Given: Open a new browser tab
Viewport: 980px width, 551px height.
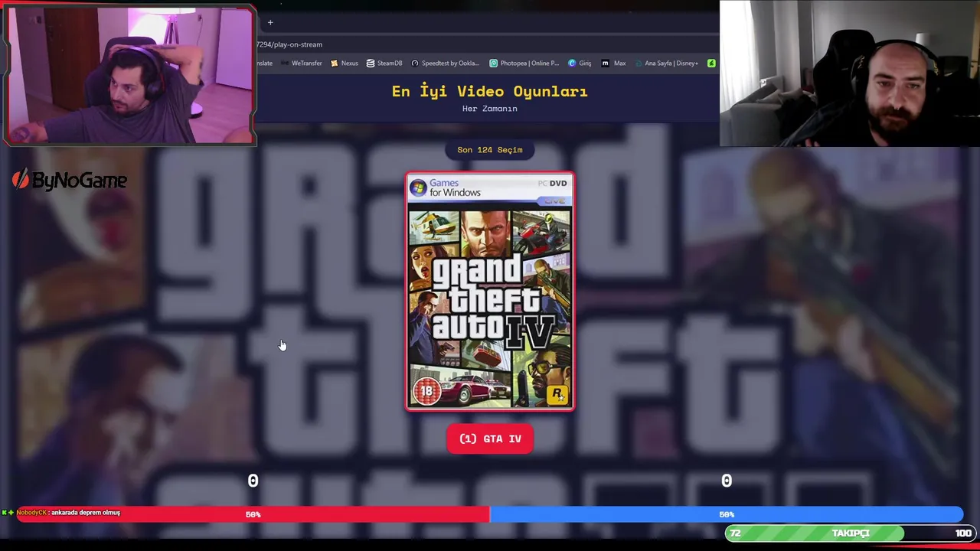Looking at the screenshot, I should point(270,22).
